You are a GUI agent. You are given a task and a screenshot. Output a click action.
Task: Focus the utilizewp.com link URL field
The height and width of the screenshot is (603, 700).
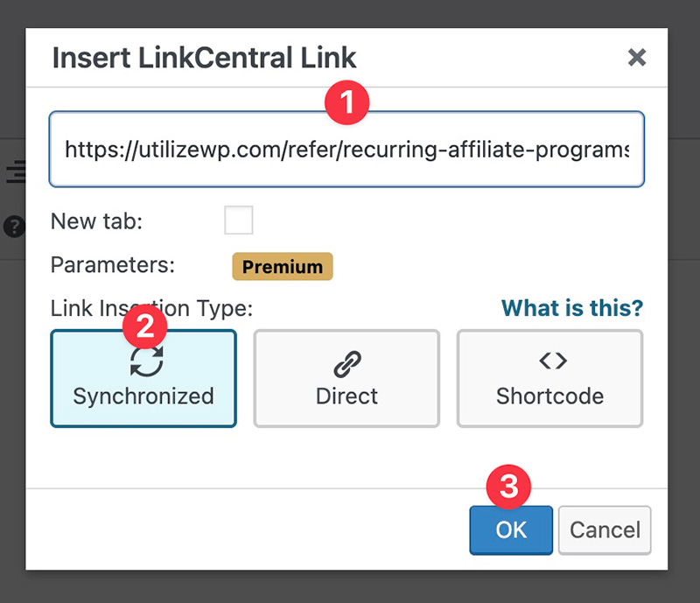pyautogui.click(x=346, y=150)
